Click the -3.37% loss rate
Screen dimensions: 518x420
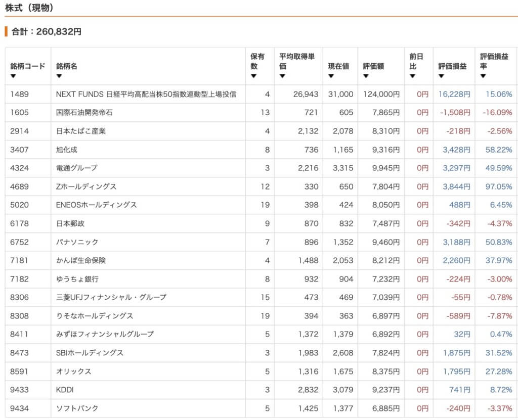[x=499, y=408]
